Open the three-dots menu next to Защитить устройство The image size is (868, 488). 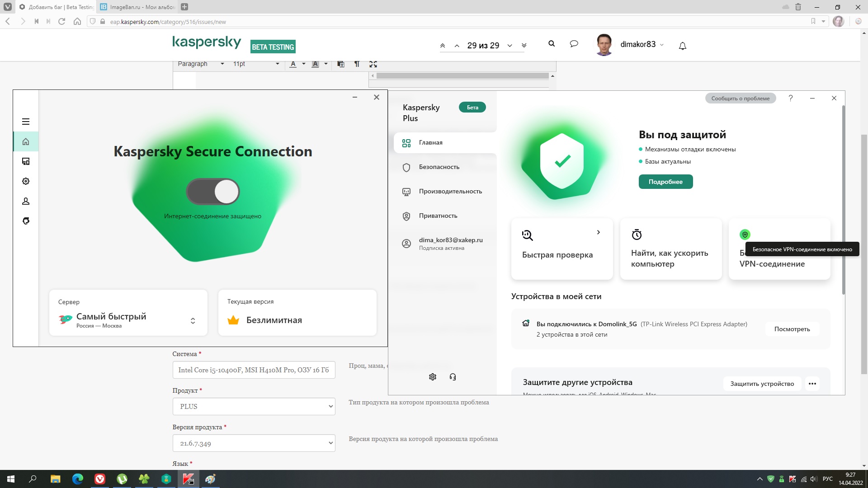point(812,384)
